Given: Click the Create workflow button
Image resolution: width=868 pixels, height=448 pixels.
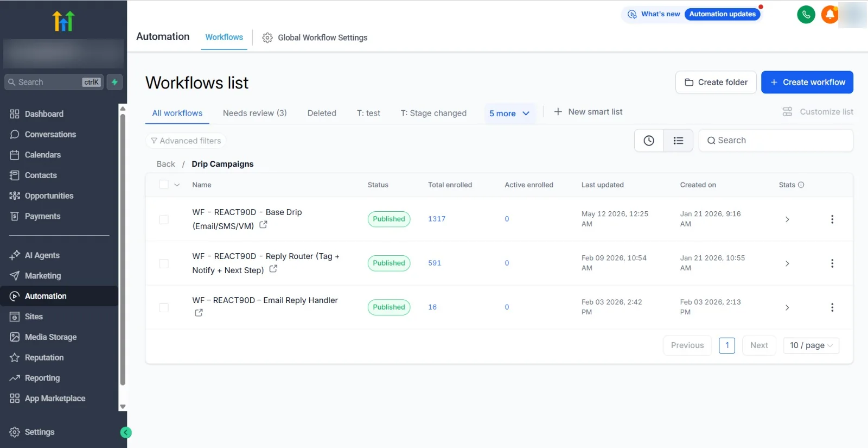Looking at the screenshot, I should (x=807, y=82).
